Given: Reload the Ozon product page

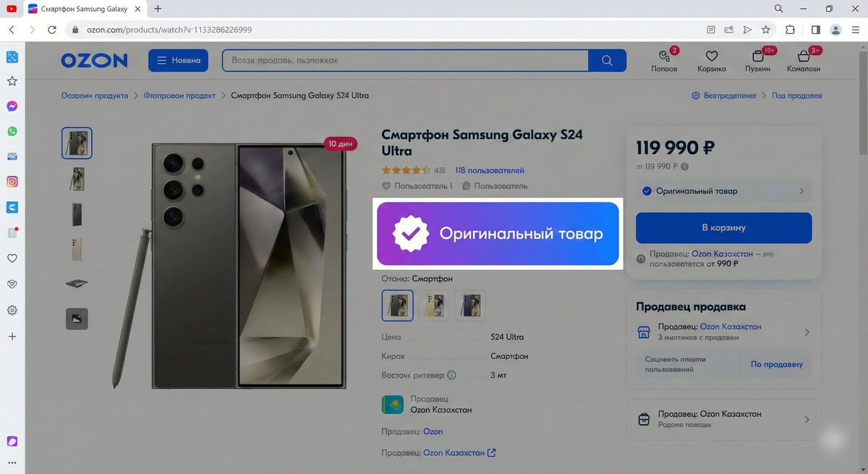Looking at the screenshot, I should 52,30.
